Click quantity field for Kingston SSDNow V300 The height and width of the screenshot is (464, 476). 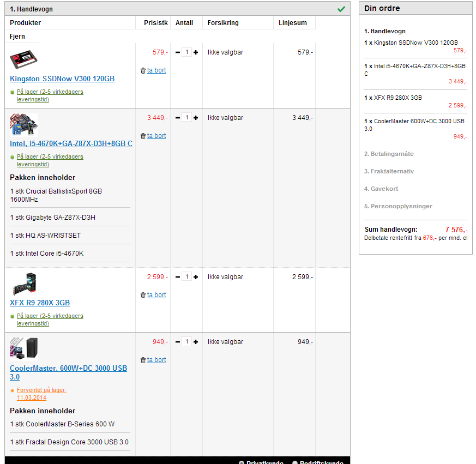[186, 52]
